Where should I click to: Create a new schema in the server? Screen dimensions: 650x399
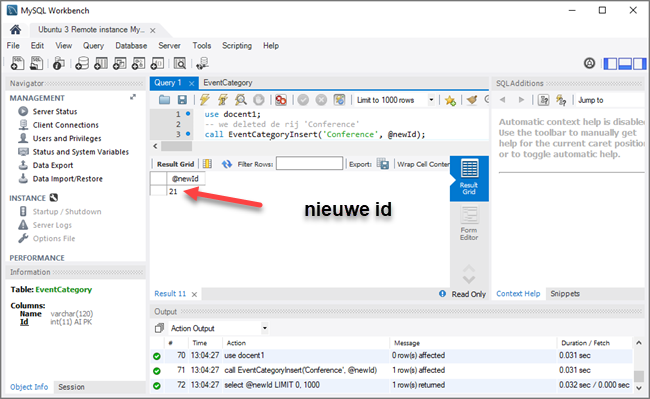(x=82, y=63)
